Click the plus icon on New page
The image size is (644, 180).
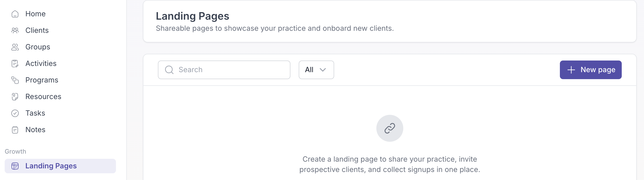pyautogui.click(x=571, y=70)
